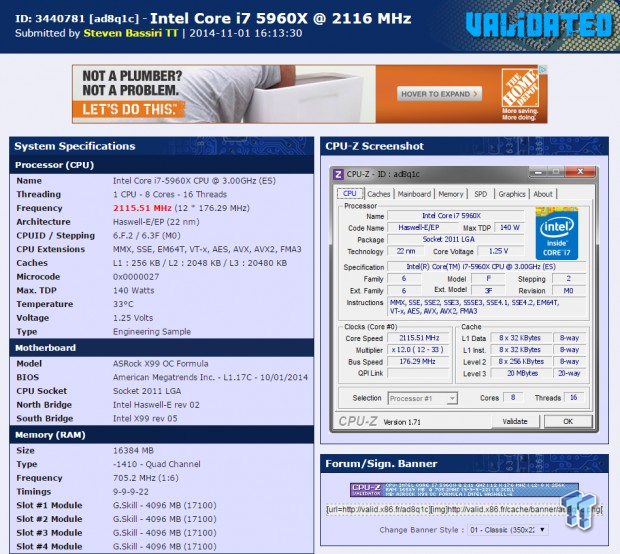620x554 pixels.
Task: Click the CPU-Z Specification field
Action: [x=486, y=267]
